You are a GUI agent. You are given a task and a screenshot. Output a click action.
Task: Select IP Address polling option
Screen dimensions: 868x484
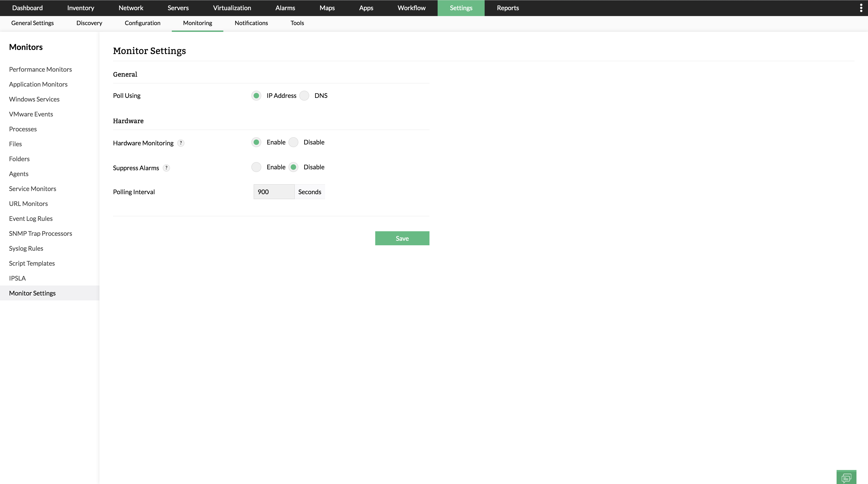pos(256,96)
